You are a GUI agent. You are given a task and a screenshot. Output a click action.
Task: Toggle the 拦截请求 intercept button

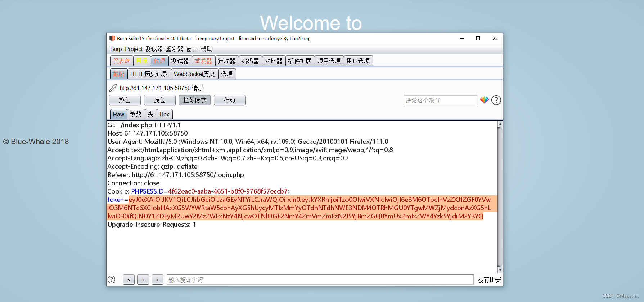tap(194, 100)
